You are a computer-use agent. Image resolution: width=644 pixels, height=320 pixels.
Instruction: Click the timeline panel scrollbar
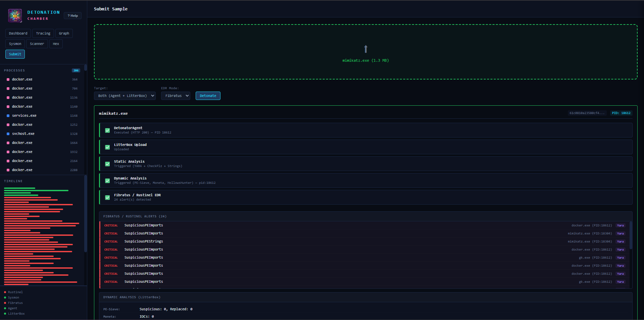click(x=86, y=214)
